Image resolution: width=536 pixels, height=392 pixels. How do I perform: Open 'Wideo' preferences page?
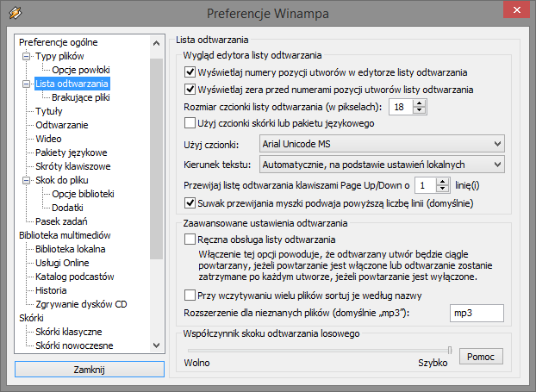coord(48,139)
